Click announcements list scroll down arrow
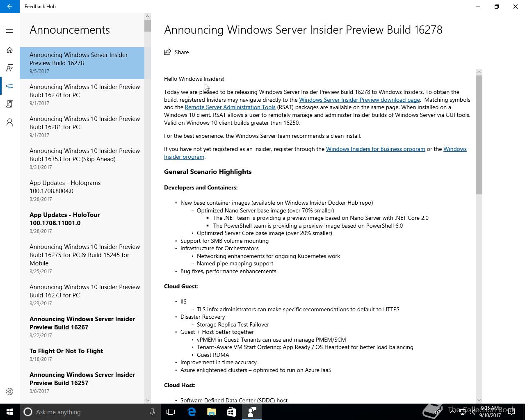 [x=148, y=400]
